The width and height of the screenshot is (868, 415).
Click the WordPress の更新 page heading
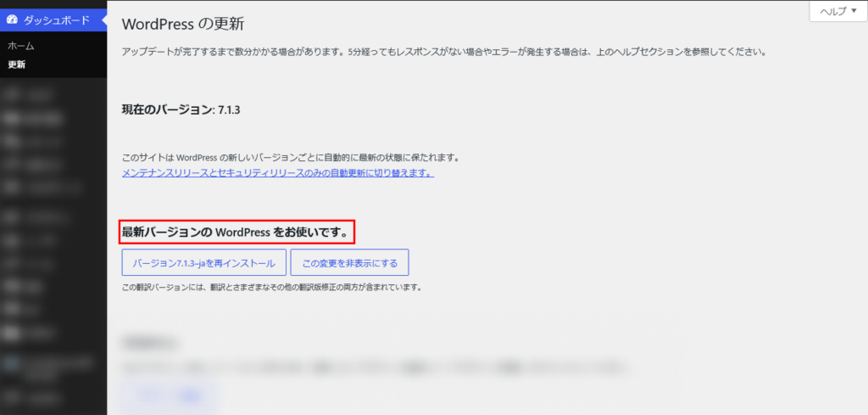click(183, 25)
